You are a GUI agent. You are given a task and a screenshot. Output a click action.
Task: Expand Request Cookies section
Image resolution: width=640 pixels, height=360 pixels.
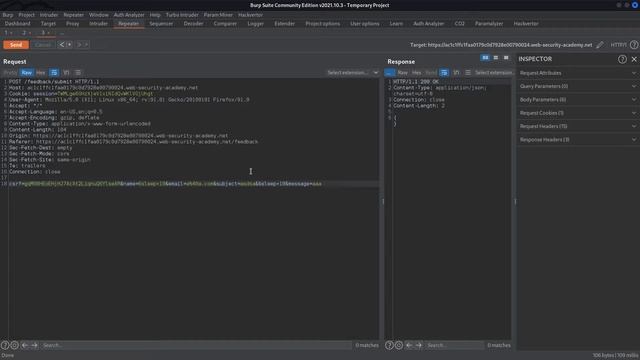point(578,113)
